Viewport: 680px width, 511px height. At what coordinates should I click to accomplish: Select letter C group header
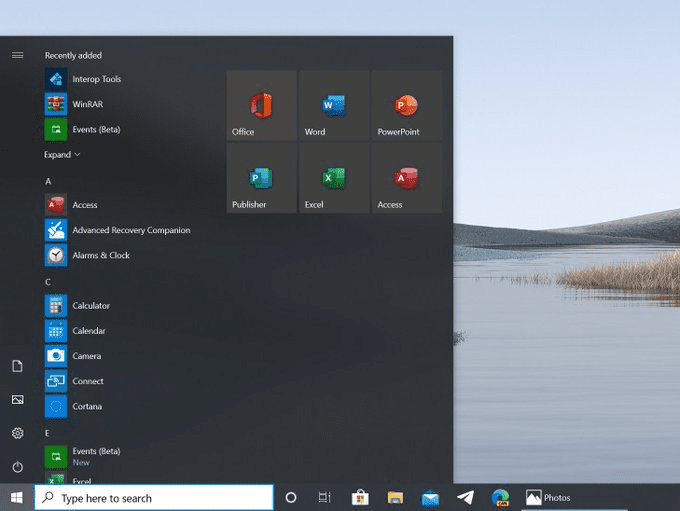click(x=48, y=282)
